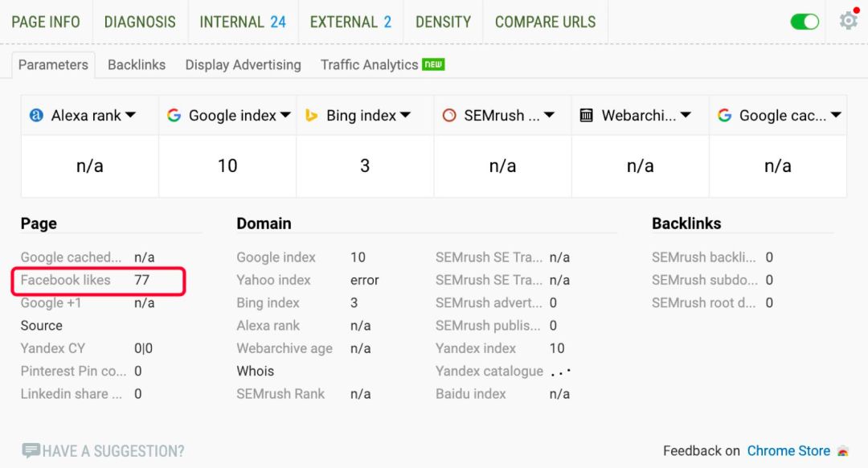
Task: Open the settings gear icon
Action: (x=848, y=21)
